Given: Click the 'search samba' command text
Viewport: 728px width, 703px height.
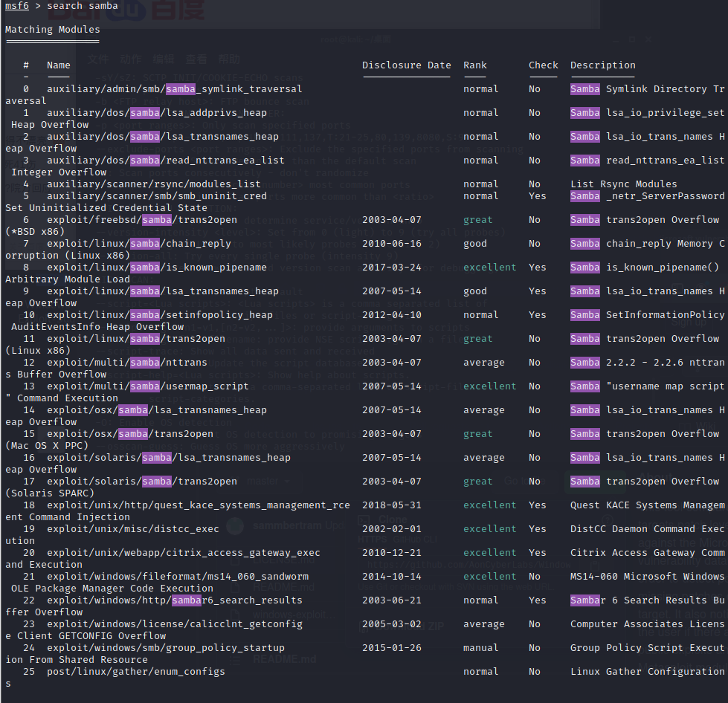Looking at the screenshot, I should tap(83, 6).
